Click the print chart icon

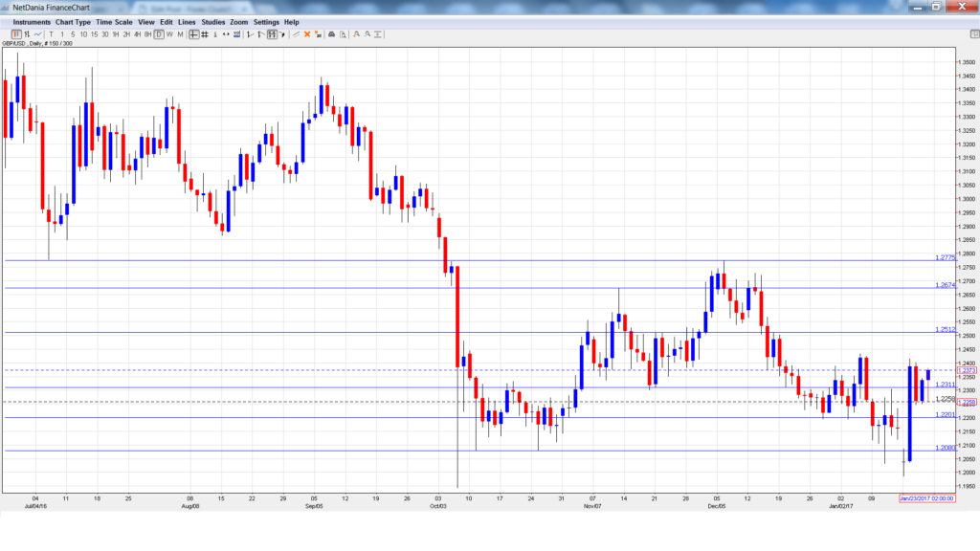pos(331,34)
